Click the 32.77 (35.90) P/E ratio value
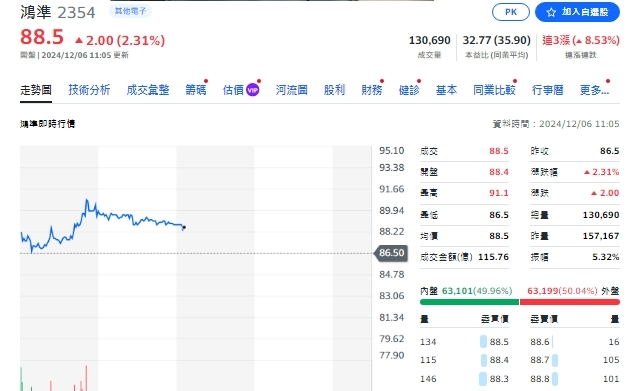The height and width of the screenshot is (391, 628). [497, 40]
